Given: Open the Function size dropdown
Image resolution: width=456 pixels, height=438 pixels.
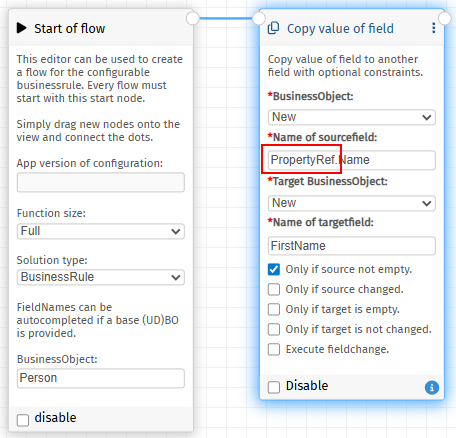Looking at the screenshot, I should point(101,231).
